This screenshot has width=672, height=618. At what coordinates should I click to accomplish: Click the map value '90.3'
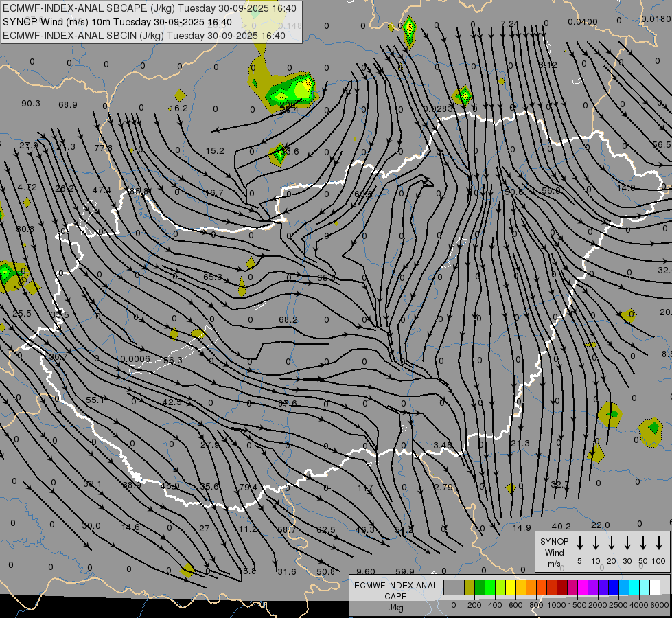31,104
